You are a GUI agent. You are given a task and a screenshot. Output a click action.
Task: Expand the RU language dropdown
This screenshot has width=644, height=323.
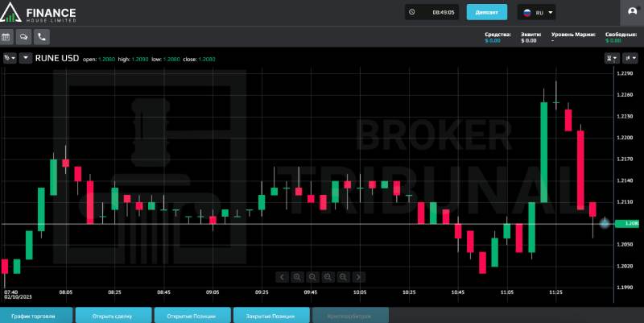pyautogui.click(x=536, y=13)
